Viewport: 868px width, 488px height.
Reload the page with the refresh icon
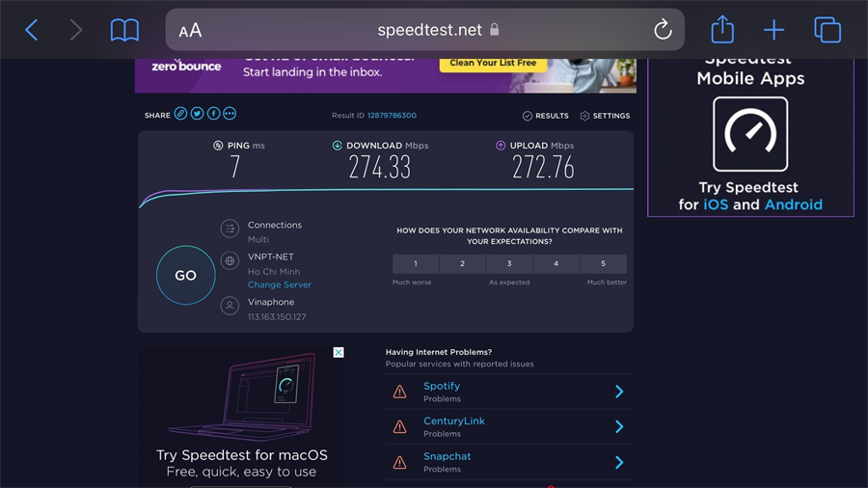(x=663, y=30)
